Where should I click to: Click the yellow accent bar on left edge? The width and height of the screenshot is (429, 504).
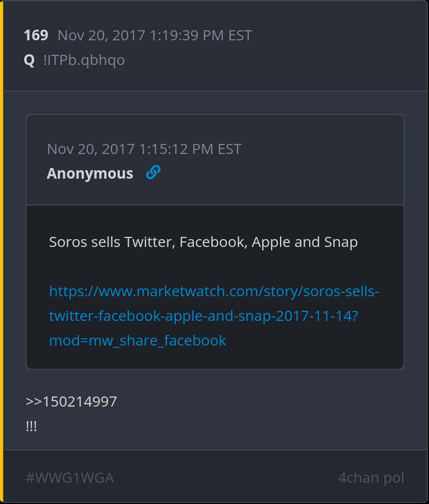click(x=2, y=252)
